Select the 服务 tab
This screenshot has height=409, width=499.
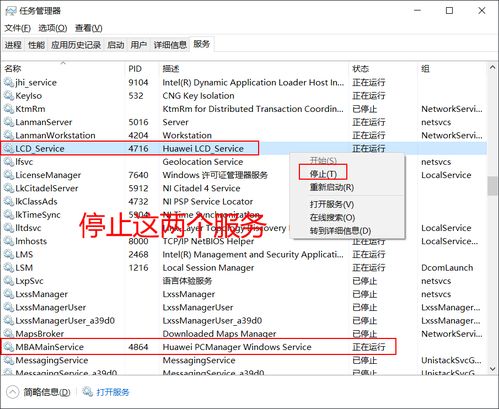click(x=202, y=44)
